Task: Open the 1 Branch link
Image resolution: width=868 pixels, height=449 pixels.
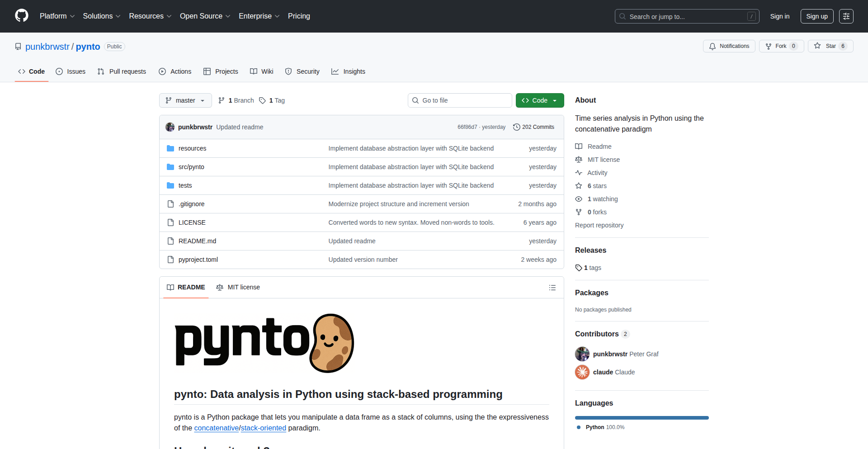Action: click(236, 100)
